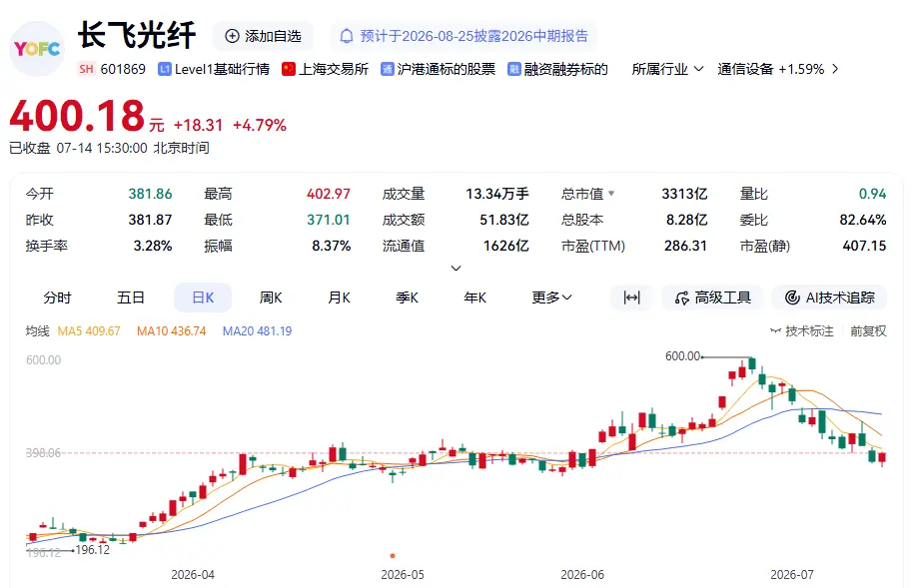The width and height of the screenshot is (913, 588).
Task: Click the 高级工具 tools icon
Action: (x=682, y=298)
